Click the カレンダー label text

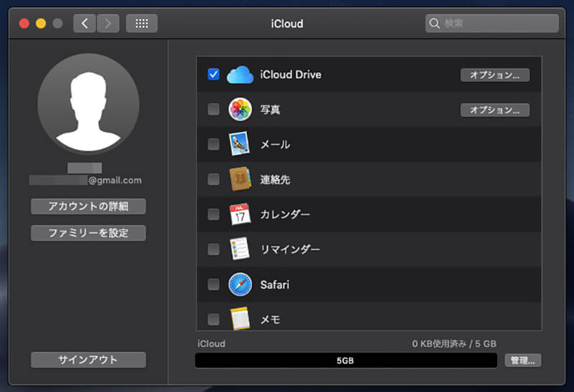point(285,214)
